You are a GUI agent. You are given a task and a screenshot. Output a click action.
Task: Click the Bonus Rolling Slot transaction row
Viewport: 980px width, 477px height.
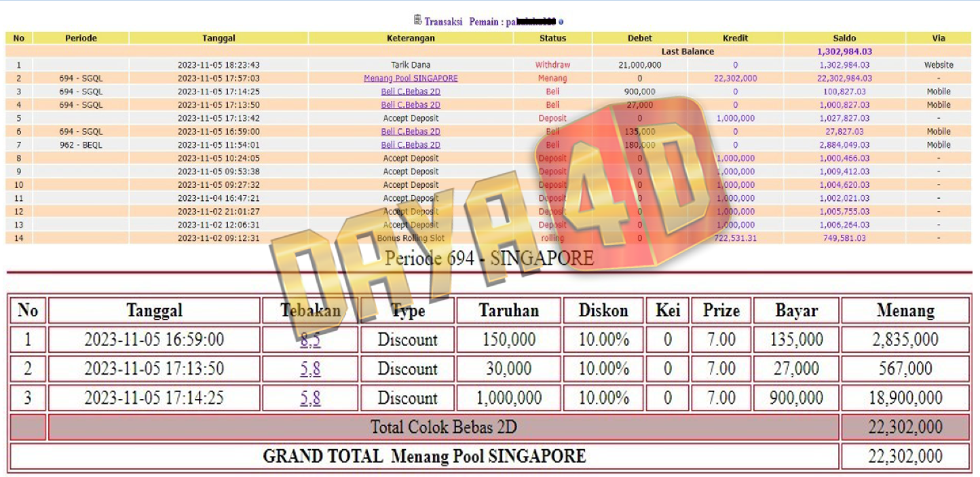point(411,238)
